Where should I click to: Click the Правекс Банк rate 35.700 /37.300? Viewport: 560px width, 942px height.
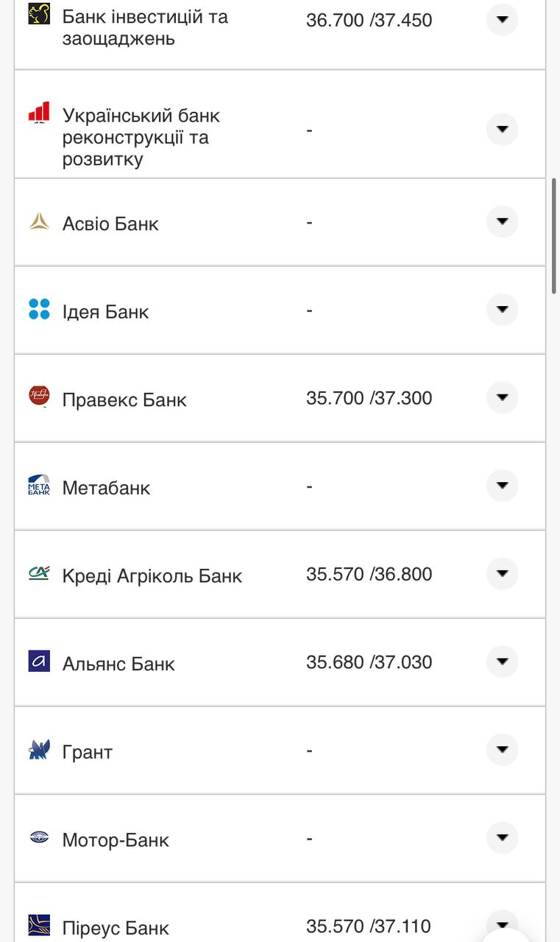(x=369, y=398)
